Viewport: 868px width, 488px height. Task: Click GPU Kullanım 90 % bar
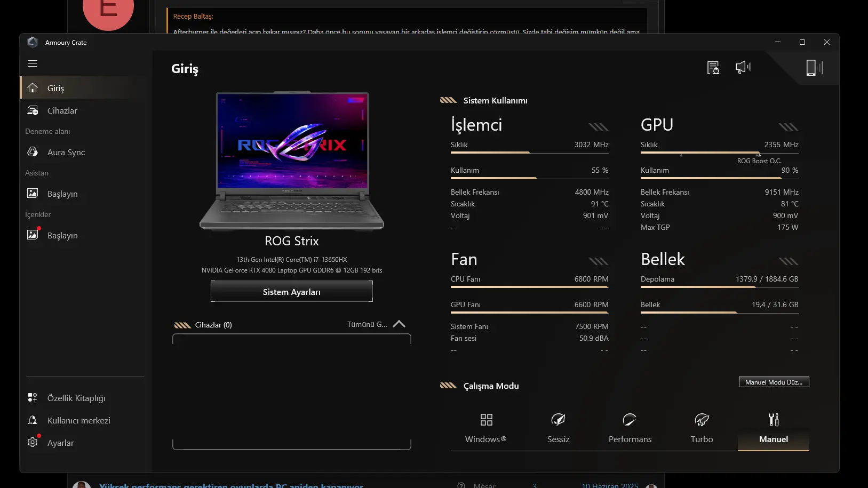pyautogui.click(x=720, y=178)
